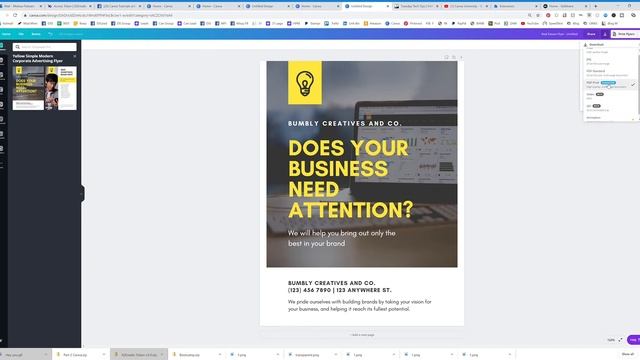Select 'We will help you bring out' subtitle
640x360 pixels.
click(342, 238)
